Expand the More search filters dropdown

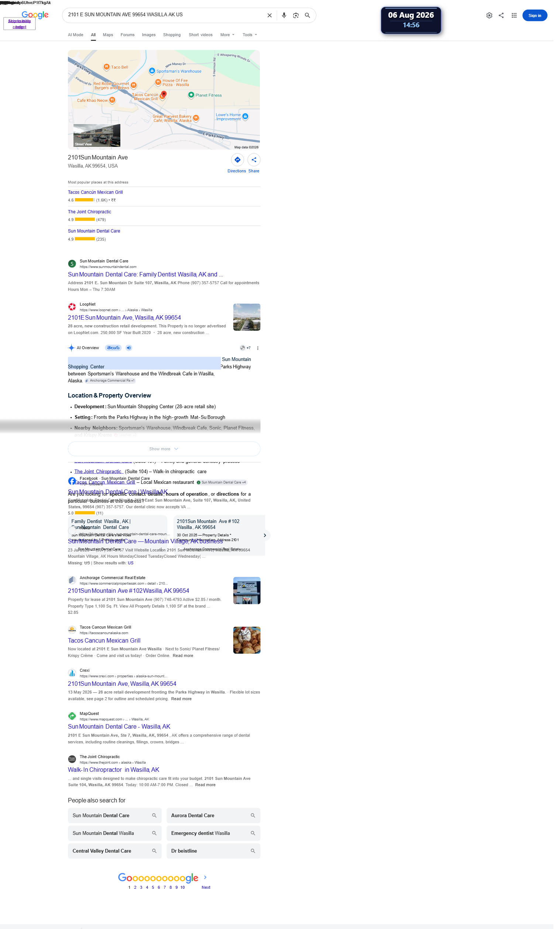[x=227, y=35]
